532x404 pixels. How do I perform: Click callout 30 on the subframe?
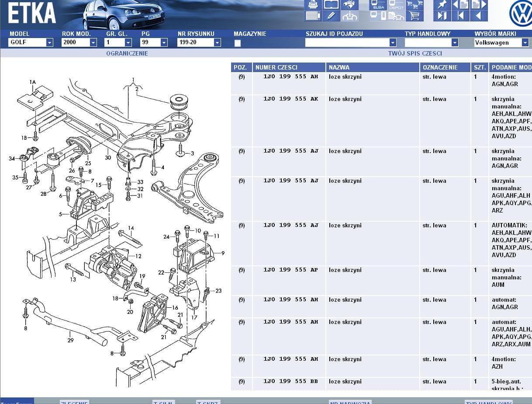coord(108,158)
